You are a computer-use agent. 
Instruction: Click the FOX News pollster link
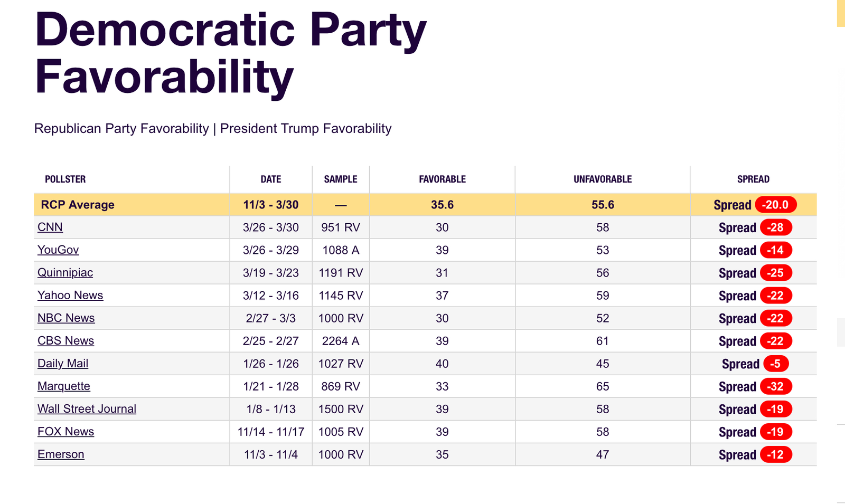(65, 432)
